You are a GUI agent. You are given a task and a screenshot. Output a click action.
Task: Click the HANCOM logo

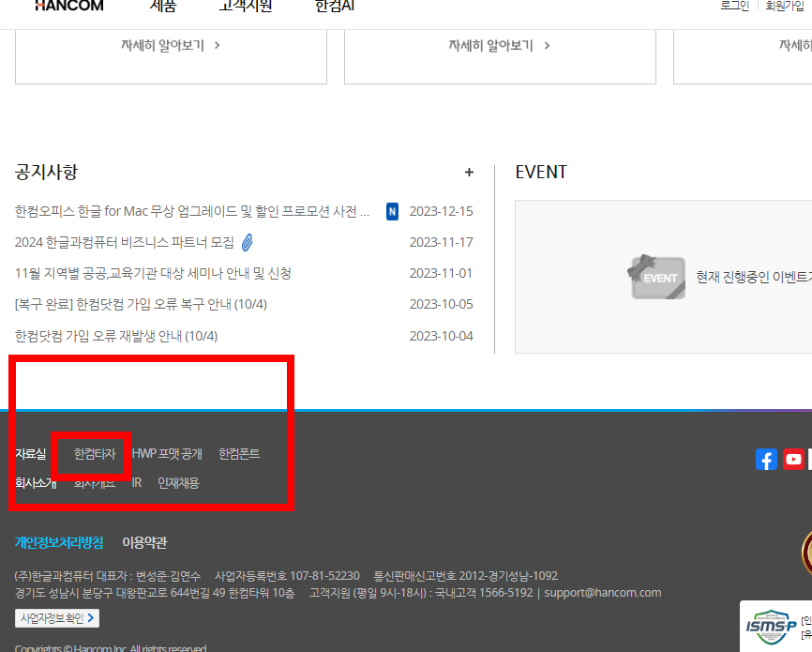coord(68,7)
